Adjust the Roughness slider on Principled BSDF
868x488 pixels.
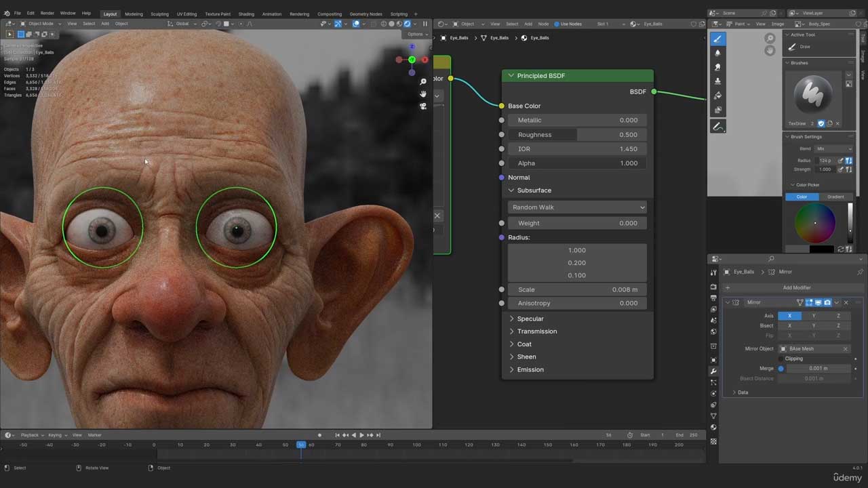[577, 135]
